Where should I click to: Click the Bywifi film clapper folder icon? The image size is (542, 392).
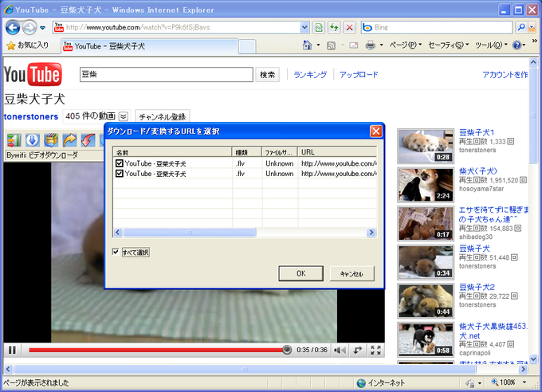[x=51, y=140]
